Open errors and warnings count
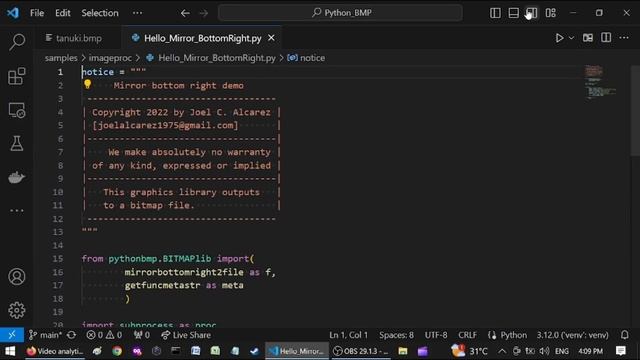The height and width of the screenshot is (360, 640). click(x=104, y=335)
